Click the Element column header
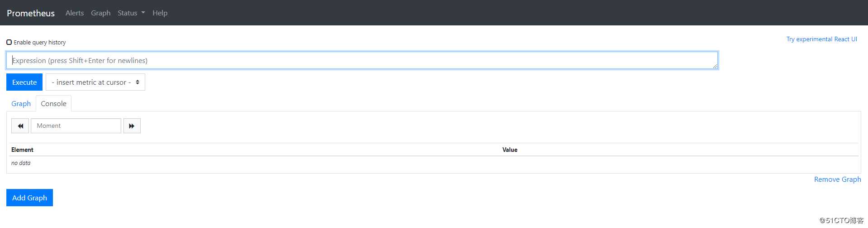 [x=22, y=150]
